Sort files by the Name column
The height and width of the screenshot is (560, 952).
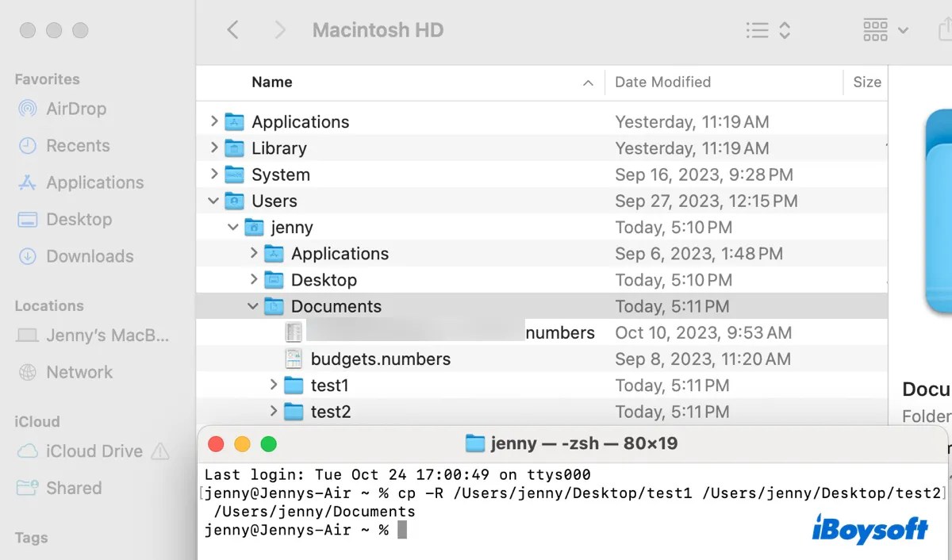tap(272, 82)
